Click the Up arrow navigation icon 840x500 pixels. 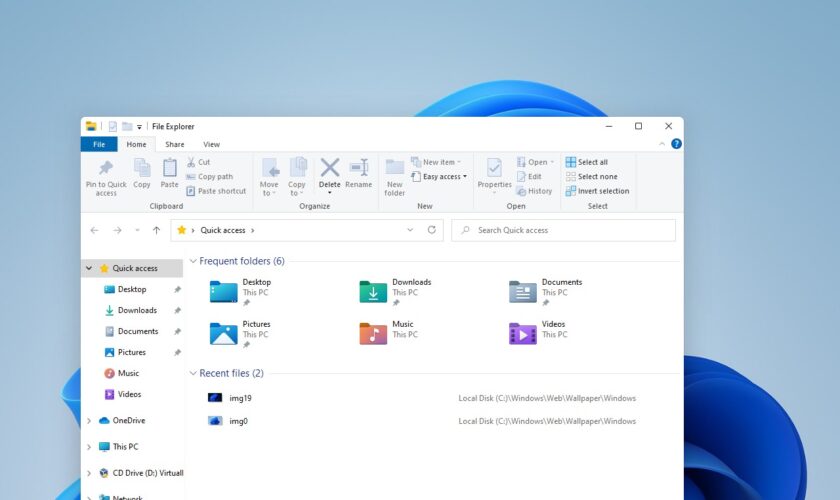click(156, 230)
